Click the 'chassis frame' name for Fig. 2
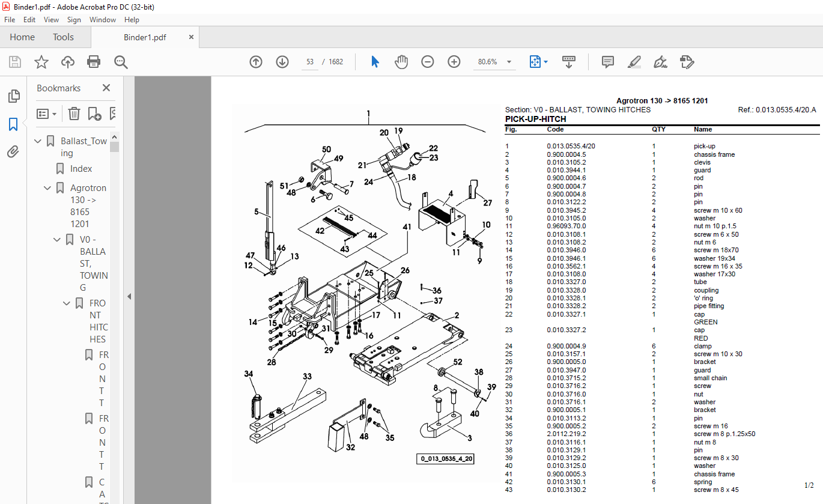The image size is (823, 504). tap(714, 154)
